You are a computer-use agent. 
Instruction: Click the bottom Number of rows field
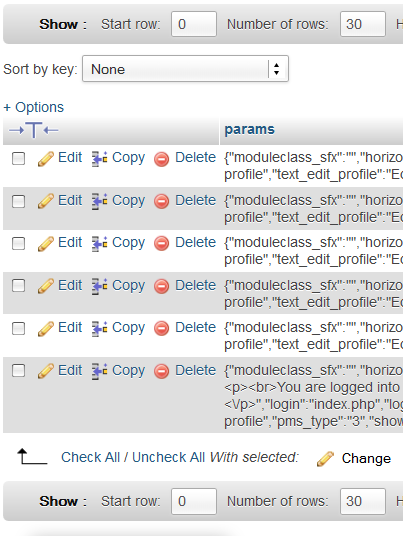pos(363,501)
